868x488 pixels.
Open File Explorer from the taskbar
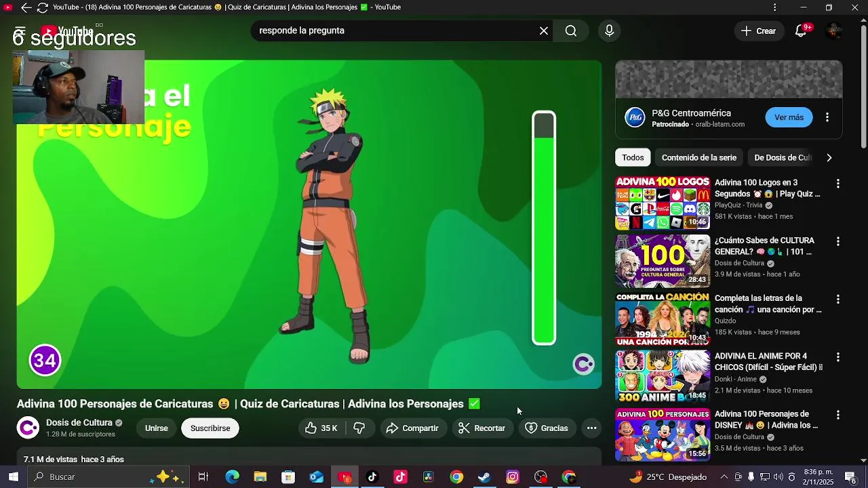(x=260, y=477)
